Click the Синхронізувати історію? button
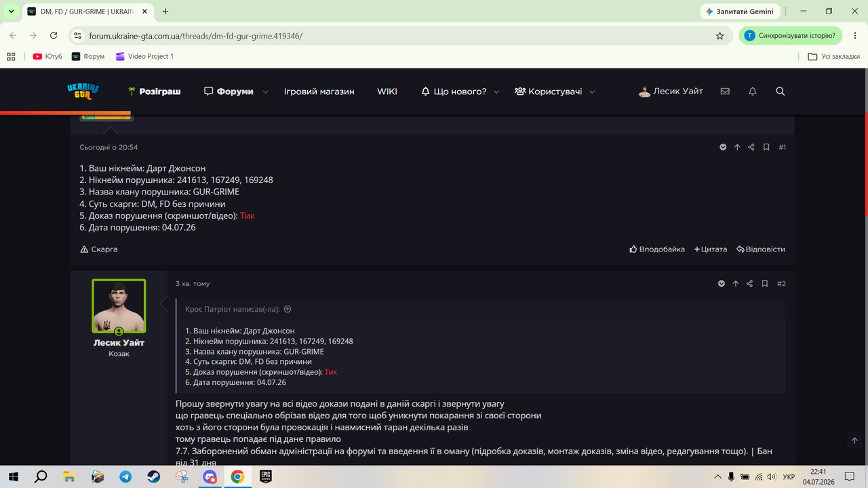868x488 pixels. [x=791, y=35]
